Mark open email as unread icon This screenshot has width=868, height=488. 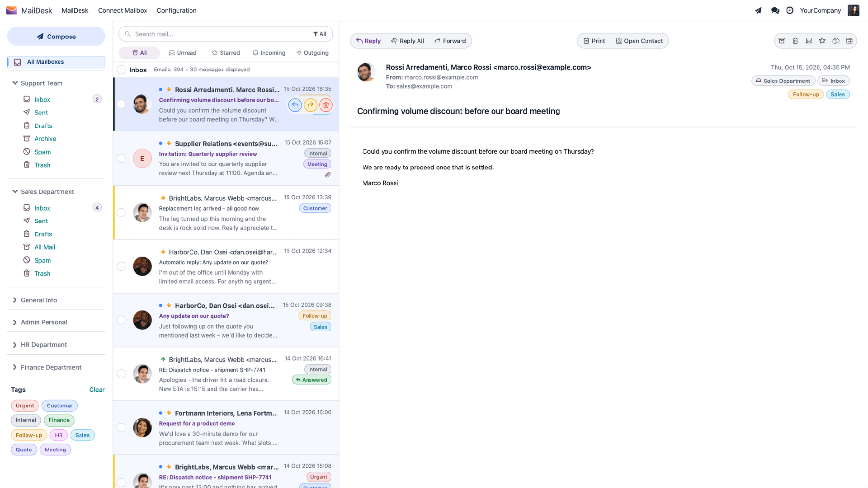(x=809, y=41)
